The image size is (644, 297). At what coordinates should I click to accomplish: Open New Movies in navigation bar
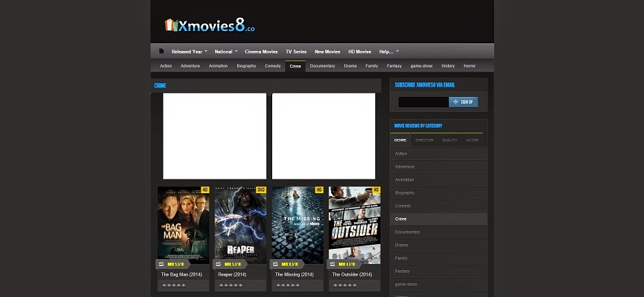coord(327,52)
